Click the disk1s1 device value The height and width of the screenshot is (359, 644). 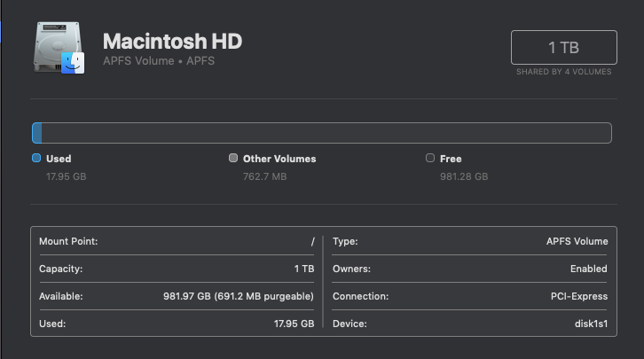[591, 324]
